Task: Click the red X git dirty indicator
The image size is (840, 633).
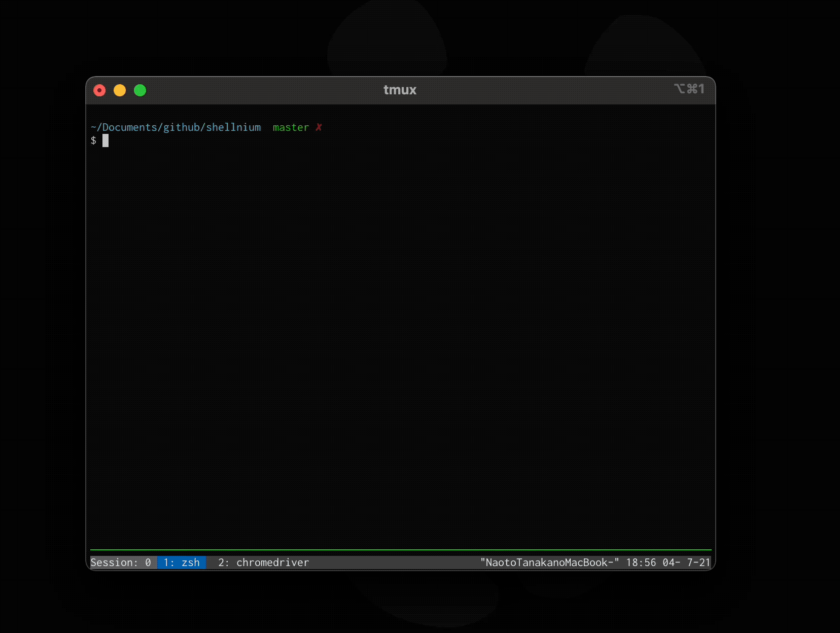Action: coord(319,127)
